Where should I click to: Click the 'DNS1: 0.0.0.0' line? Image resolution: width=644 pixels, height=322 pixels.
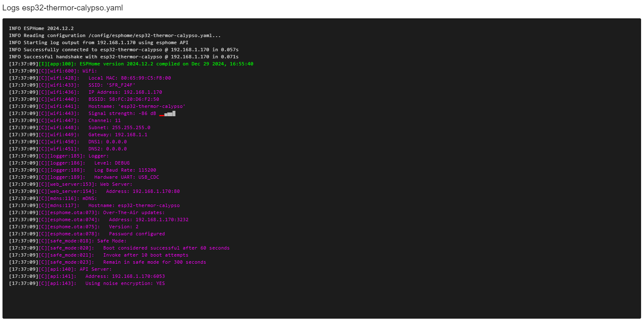point(68,142)
